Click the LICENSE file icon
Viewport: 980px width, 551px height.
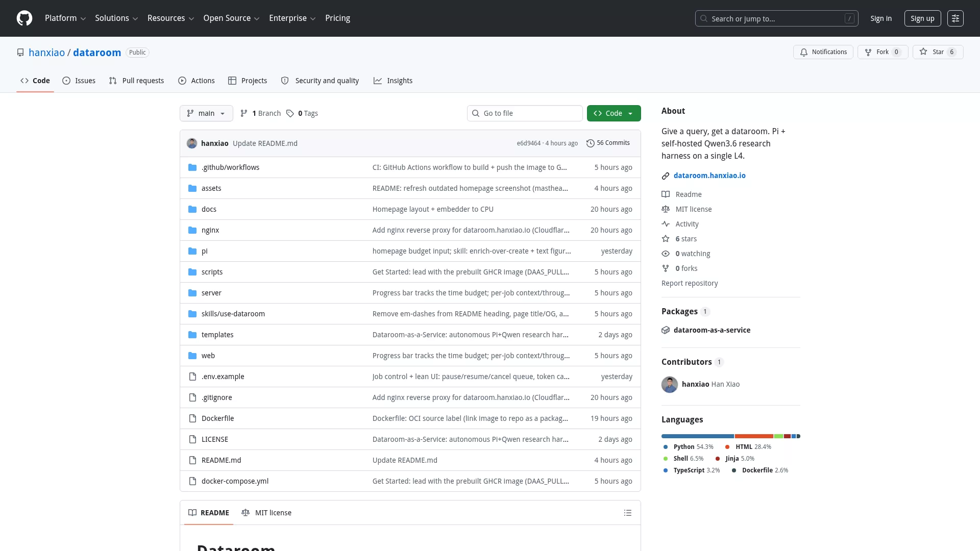[192, 439]
